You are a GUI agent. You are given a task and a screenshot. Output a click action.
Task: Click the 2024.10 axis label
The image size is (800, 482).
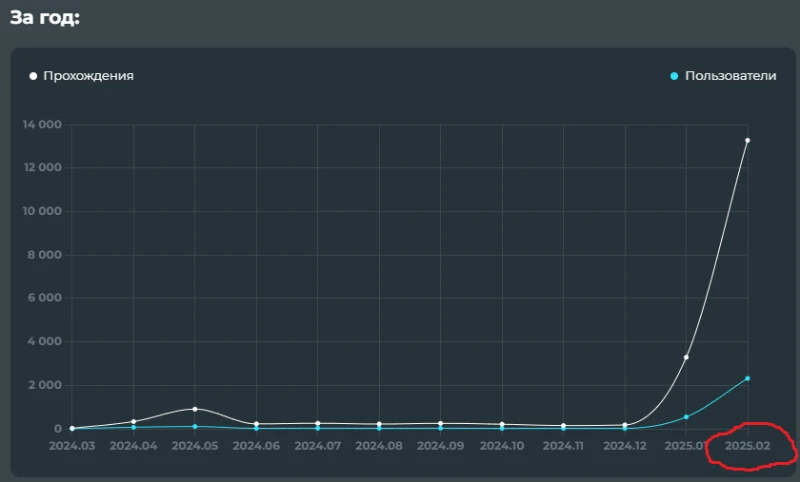502,446
